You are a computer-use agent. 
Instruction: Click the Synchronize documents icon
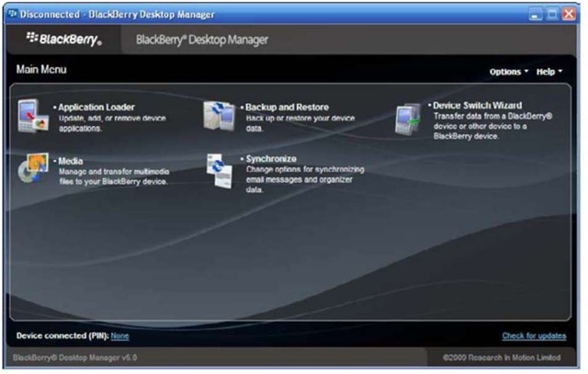(x=220, y=171)
